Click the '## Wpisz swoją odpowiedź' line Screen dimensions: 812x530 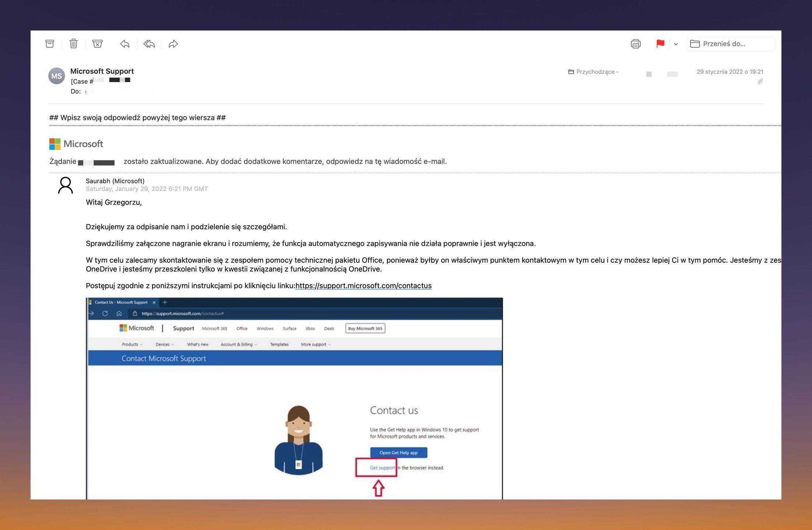tap(138, 117)
